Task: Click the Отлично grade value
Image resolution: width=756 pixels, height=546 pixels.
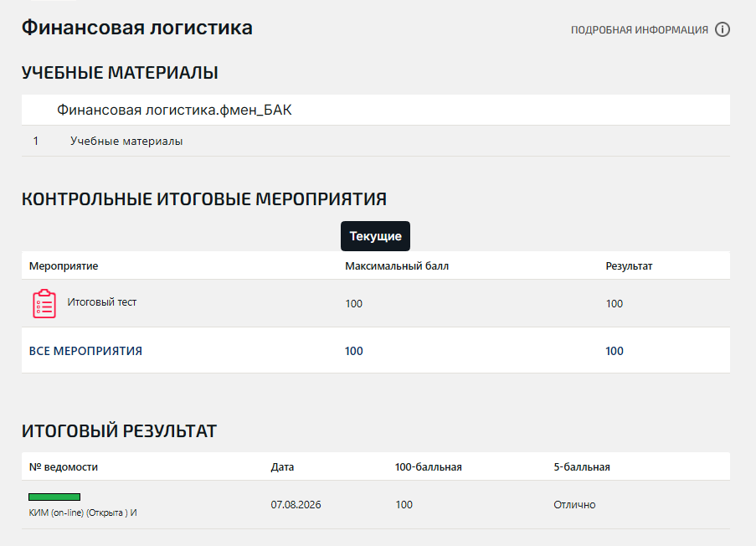Action: 574,504
